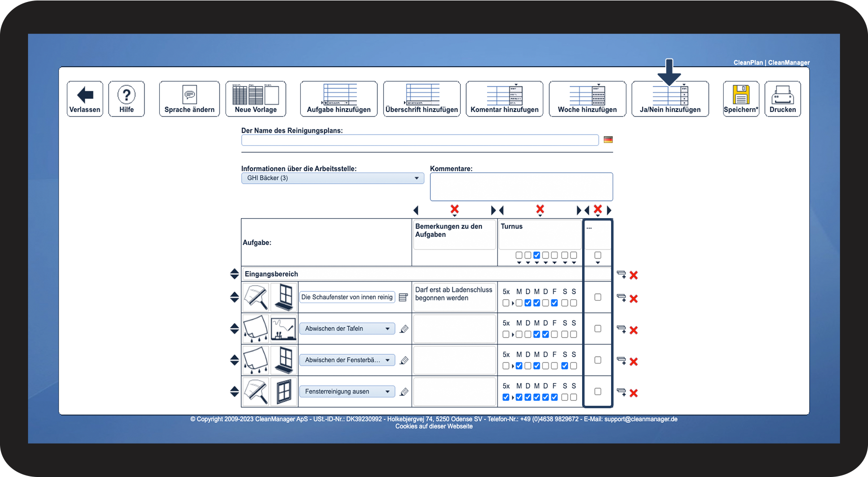Open the CleanPlan link

pos(748,62)
